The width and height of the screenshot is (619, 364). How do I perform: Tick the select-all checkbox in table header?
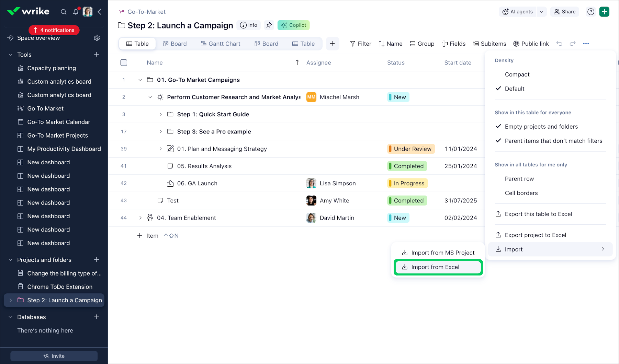(x=124, y=62)
